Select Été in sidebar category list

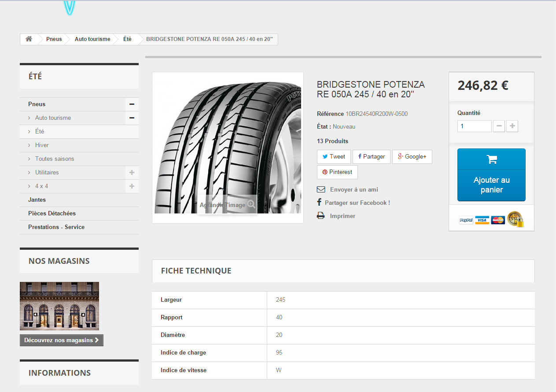(x=40, y=132)
